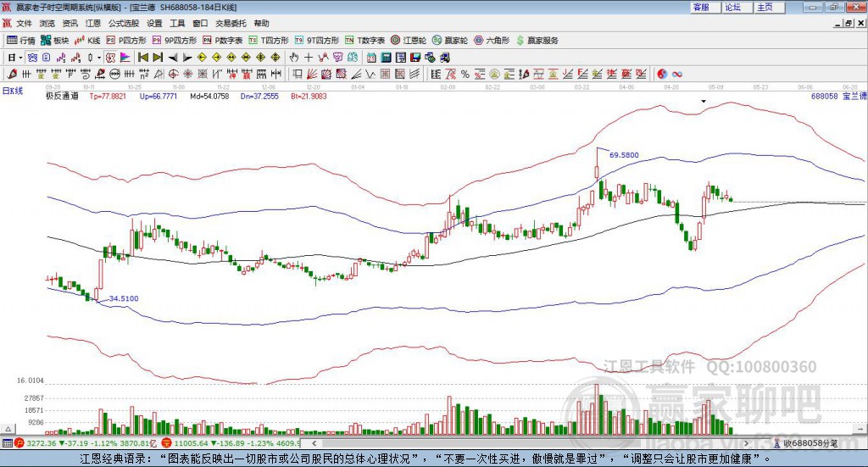This screenshot has width=868, height=467.
Task: Click the 极反通道 indicator label
Action: tap(62, 96)
